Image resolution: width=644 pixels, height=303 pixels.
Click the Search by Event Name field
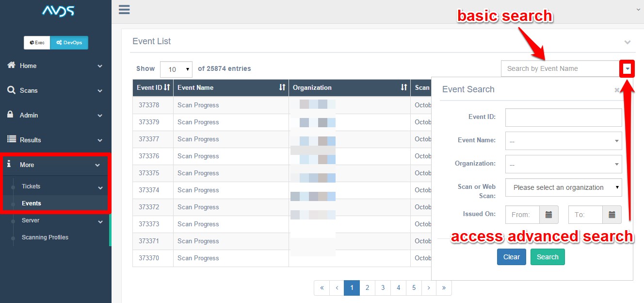(x=560, y=68)
